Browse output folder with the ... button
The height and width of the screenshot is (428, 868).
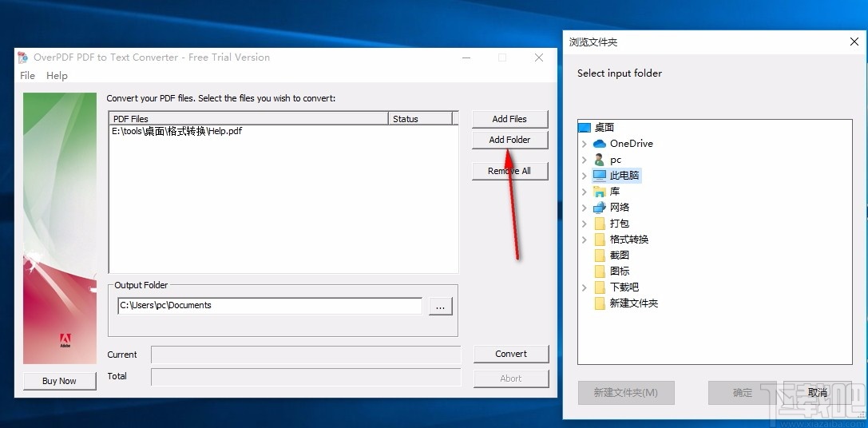441,306
